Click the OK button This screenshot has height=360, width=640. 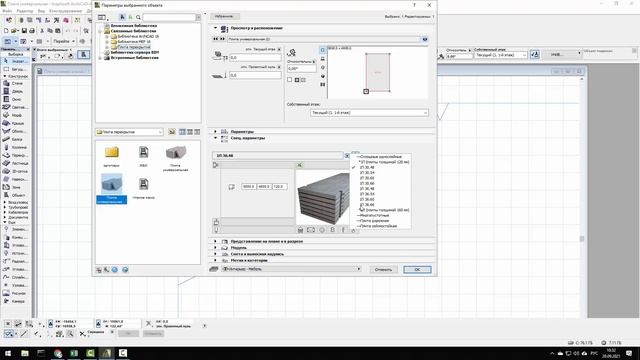[417, 269]
